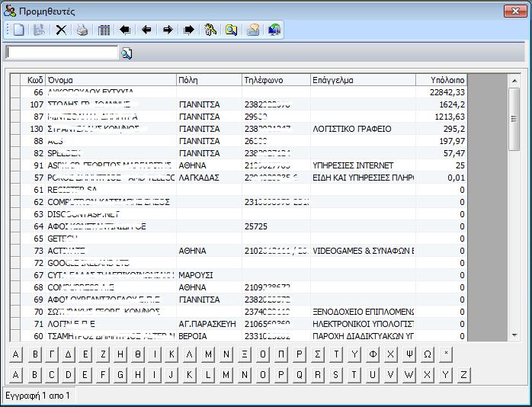Filter by Latin letter Q

point(300,375)
